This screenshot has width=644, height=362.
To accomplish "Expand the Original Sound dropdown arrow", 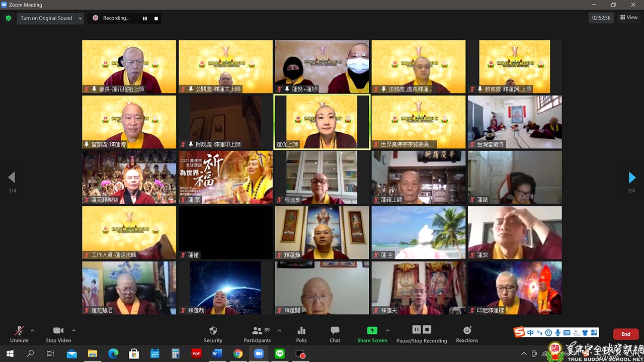I will point(79,19).
